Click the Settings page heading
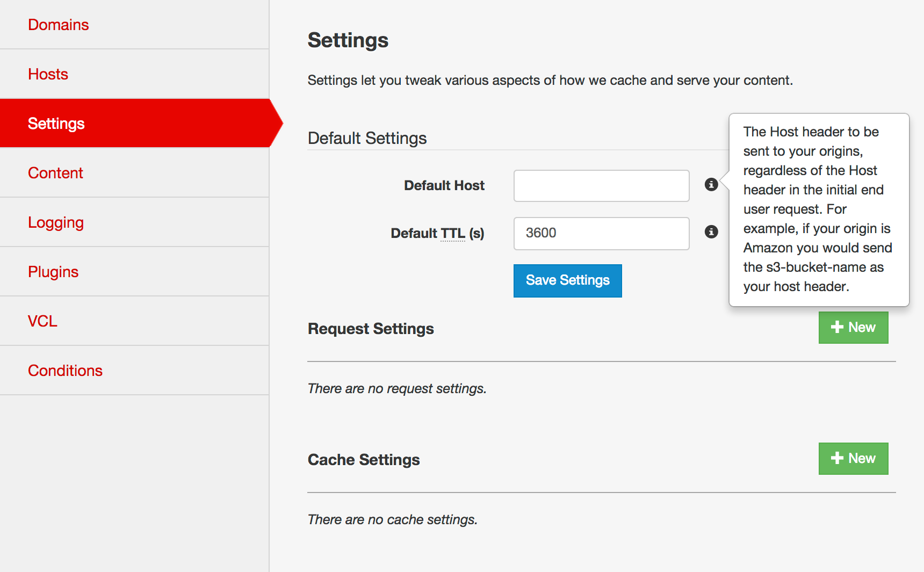This screenshot has width=924, height=572. click(348, 40)
